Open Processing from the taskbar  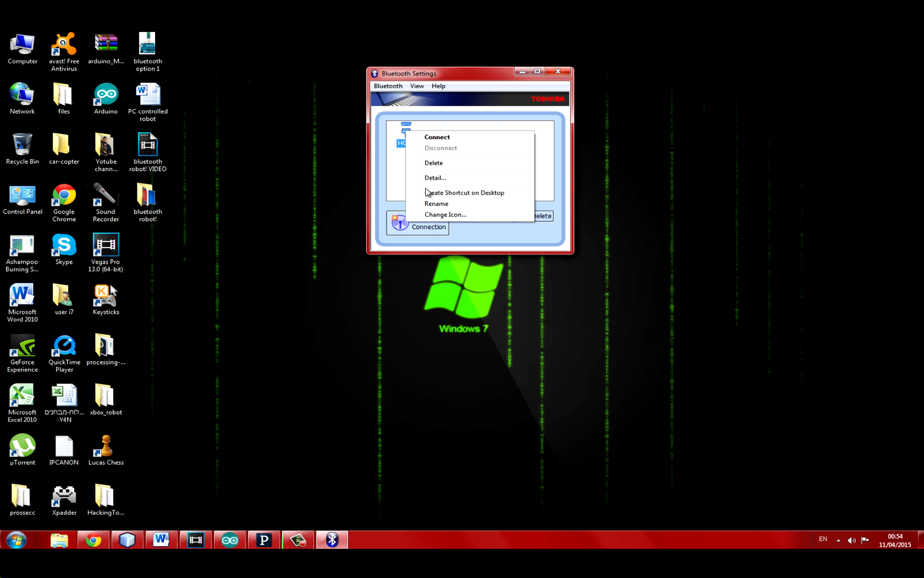point(263,540)
